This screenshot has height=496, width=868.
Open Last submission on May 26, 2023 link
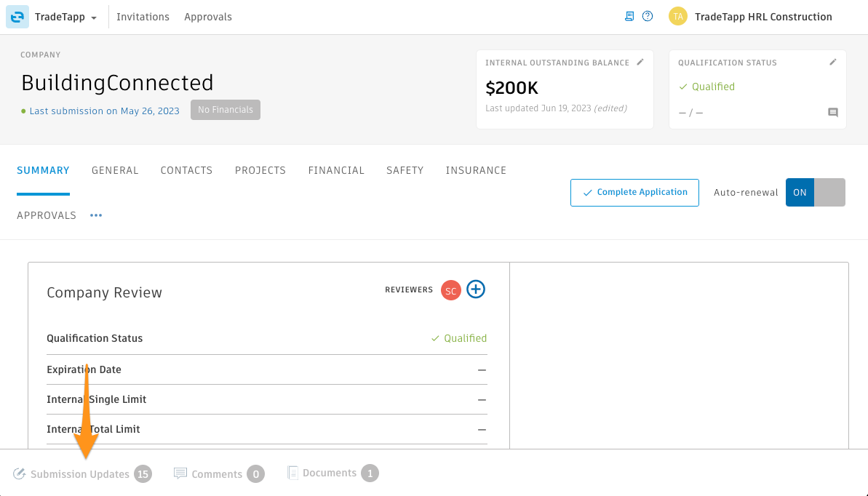click(105, 111)
